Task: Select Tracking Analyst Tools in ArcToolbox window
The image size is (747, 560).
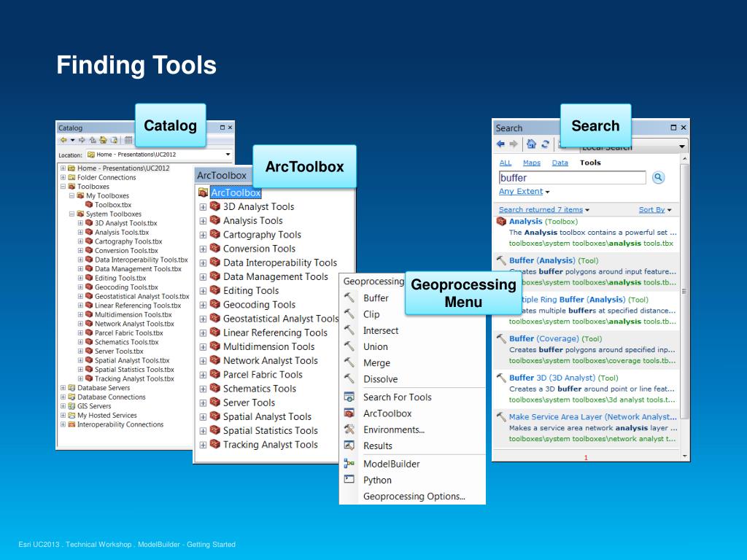Action: (270, 445)
